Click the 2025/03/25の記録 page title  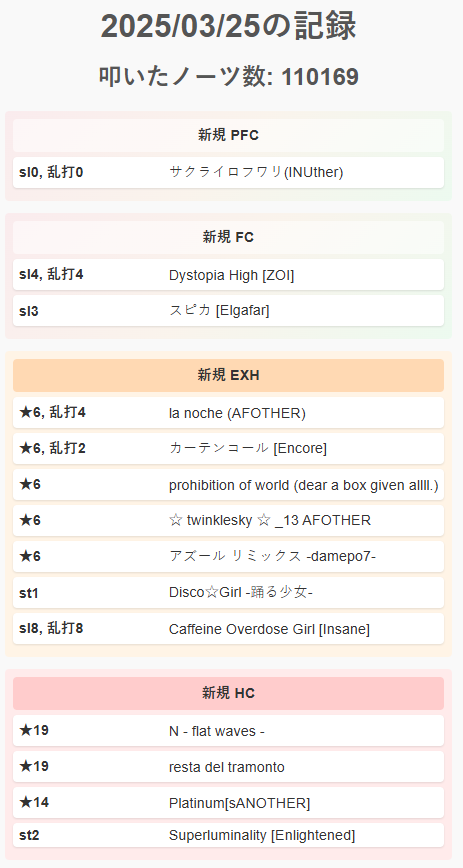pyautogui.click(x=228, y=26)
